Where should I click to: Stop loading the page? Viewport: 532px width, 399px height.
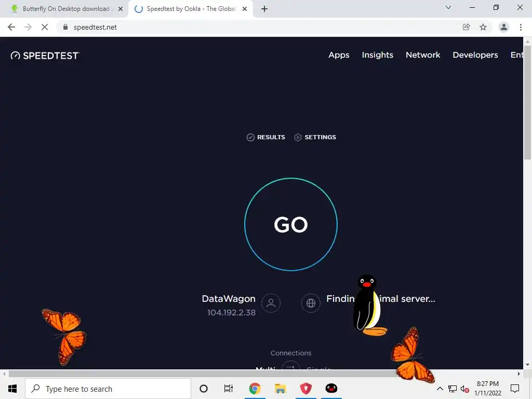pos(45,27)
